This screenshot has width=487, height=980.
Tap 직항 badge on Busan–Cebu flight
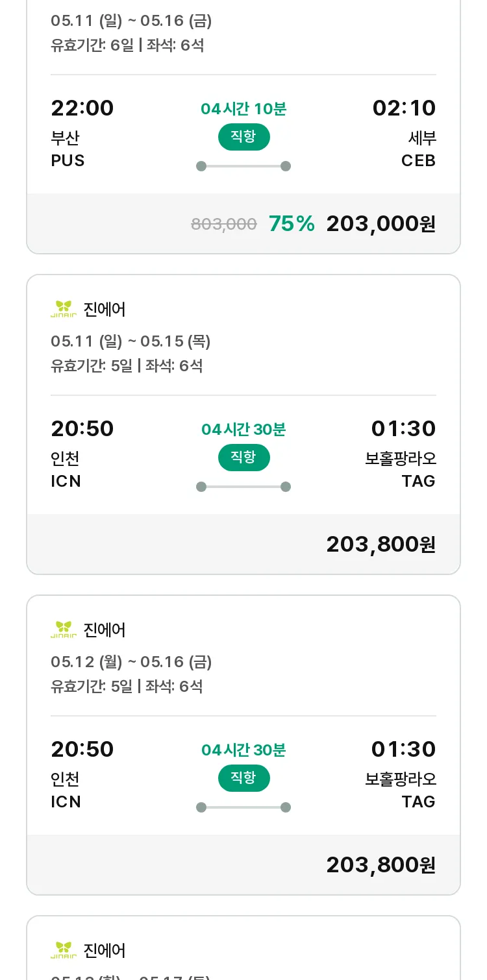[x=243, y=137]
